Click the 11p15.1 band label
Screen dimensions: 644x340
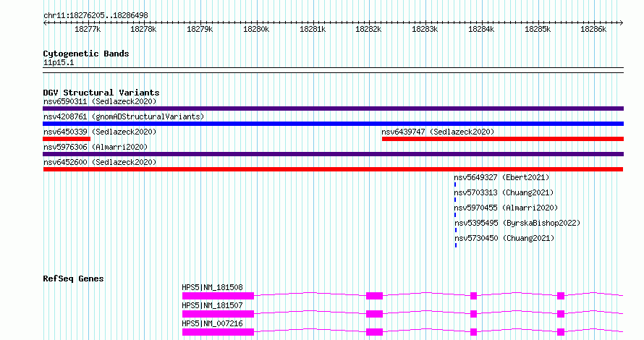[x=59, y=62]
